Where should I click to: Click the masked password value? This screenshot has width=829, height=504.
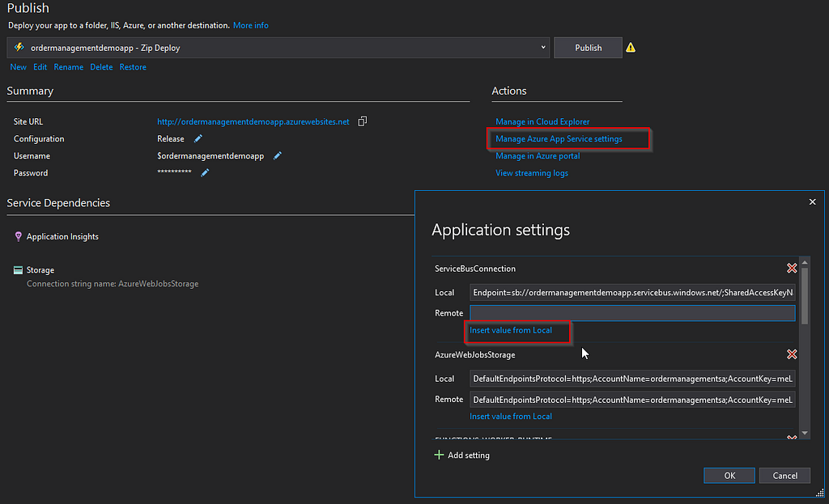(x=174, y=172)
